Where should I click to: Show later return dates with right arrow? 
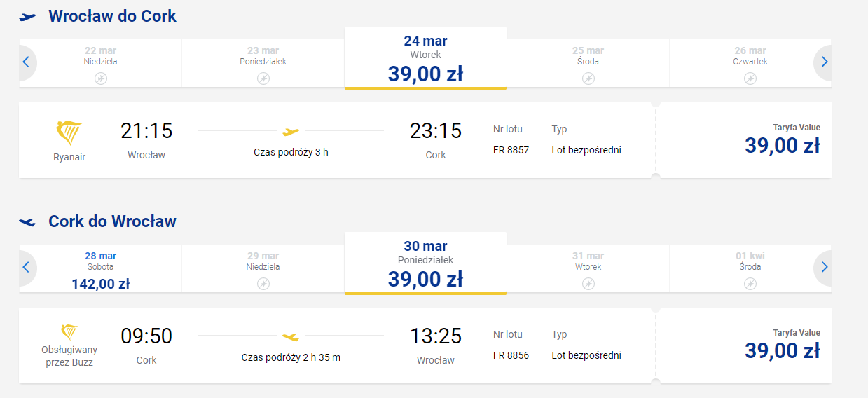pos(823,268)
